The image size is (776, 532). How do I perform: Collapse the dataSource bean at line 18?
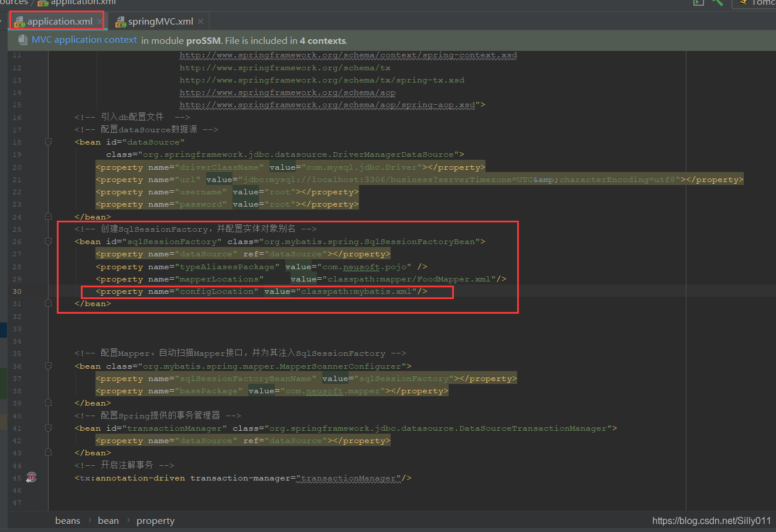click(48, 142)
